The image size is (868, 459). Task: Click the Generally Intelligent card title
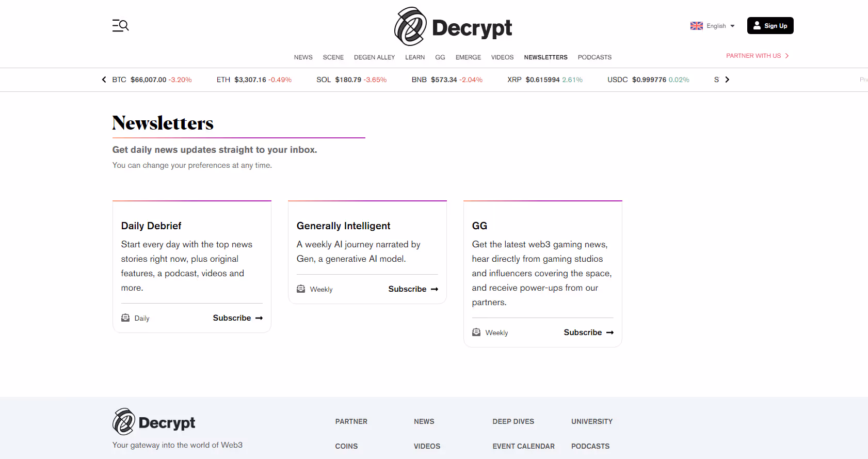(x=343, y=226)
